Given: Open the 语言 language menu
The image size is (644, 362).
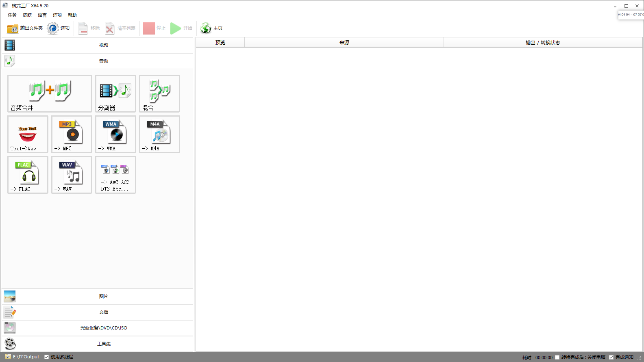Looking at the screenshot, I should click(x=42, y=15).
